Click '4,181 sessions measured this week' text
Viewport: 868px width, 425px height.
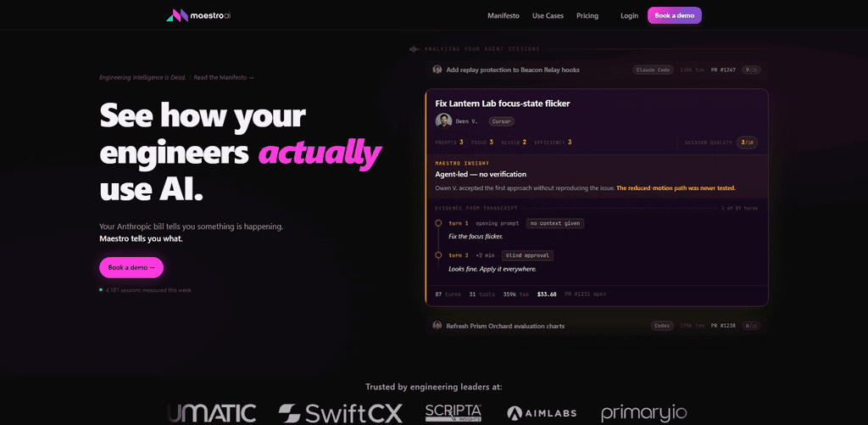click(x=148, y=290)
